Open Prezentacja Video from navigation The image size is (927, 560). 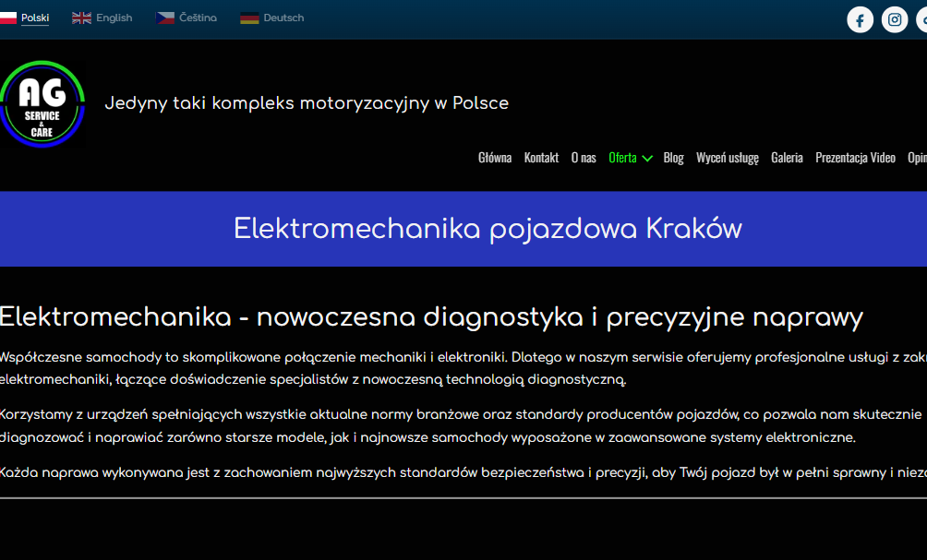856,158
